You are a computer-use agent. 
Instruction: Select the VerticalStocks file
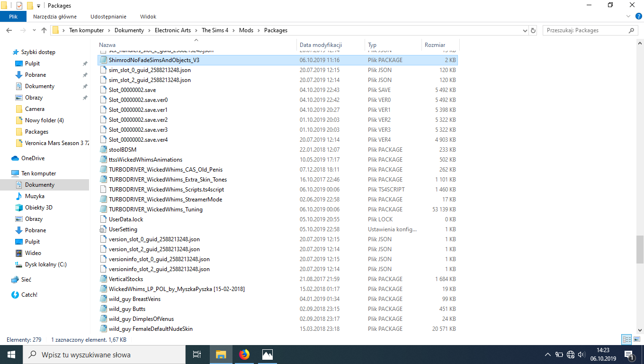tap(277, 279)
